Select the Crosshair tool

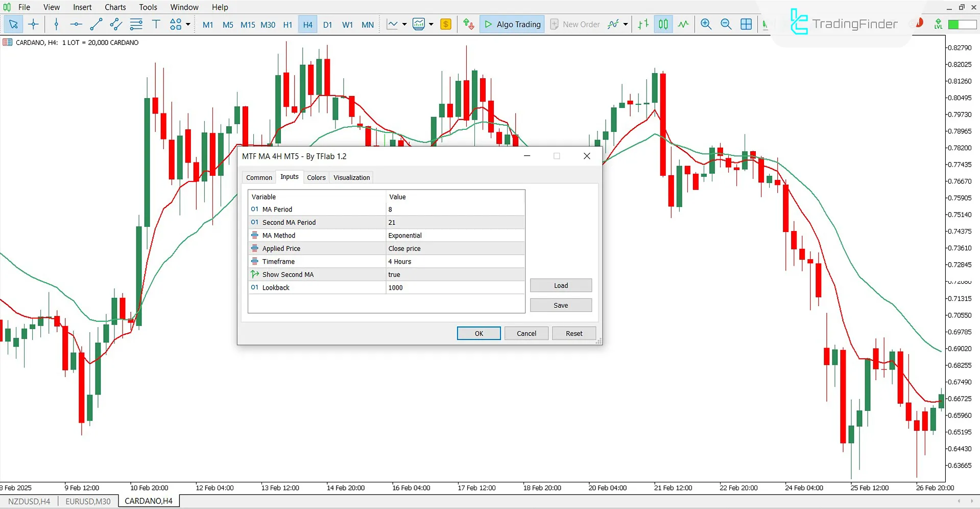point(33,24)
